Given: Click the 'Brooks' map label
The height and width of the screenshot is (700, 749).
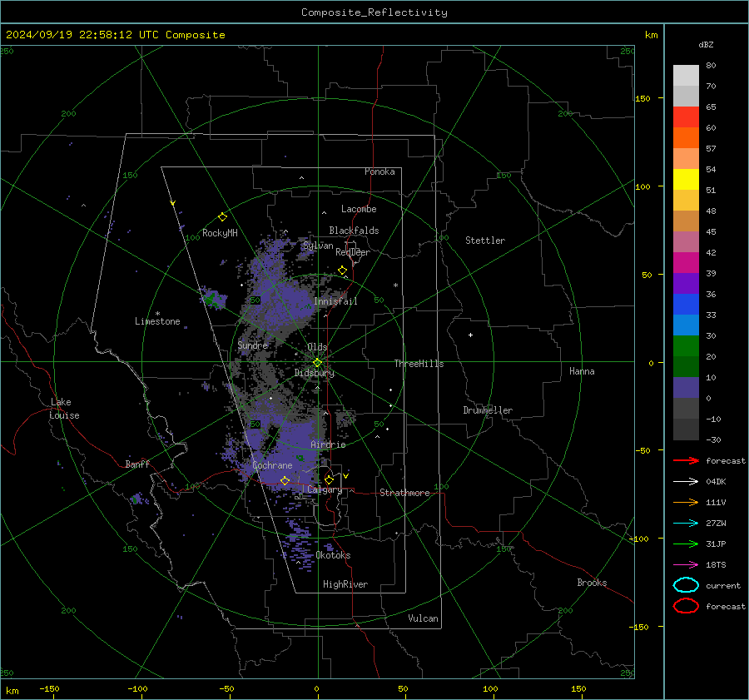Looking at the screenshot, I should [592, 583].
